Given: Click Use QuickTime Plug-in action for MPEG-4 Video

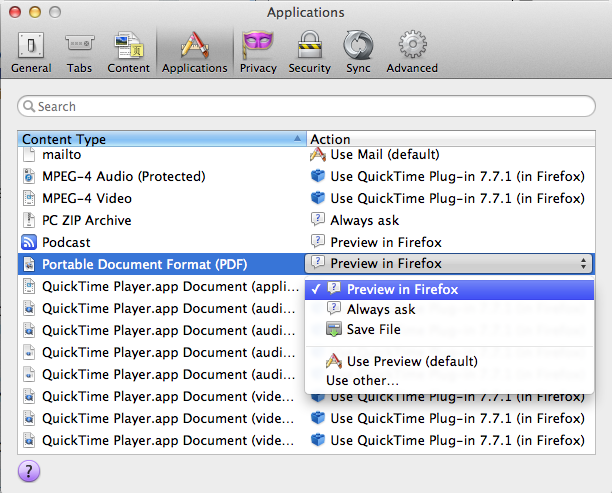Looking at the screenshot, I should [457, 198].
